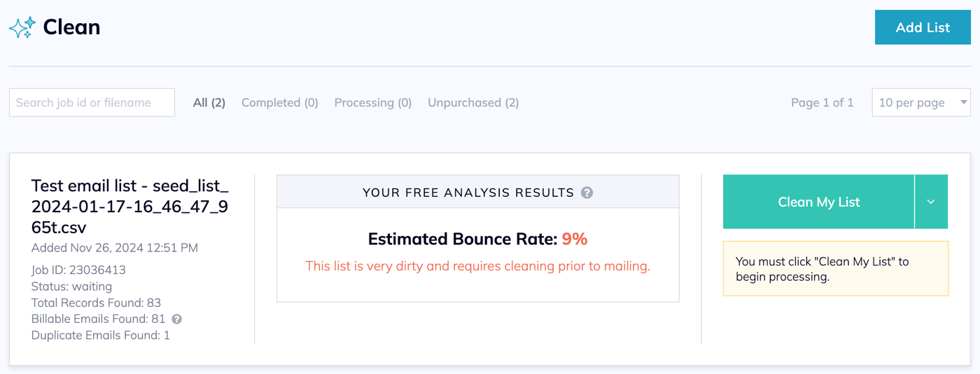Screen dimensions: 980x374
Task: Click help icon next to Billable Emails Found
Action: 177,319
